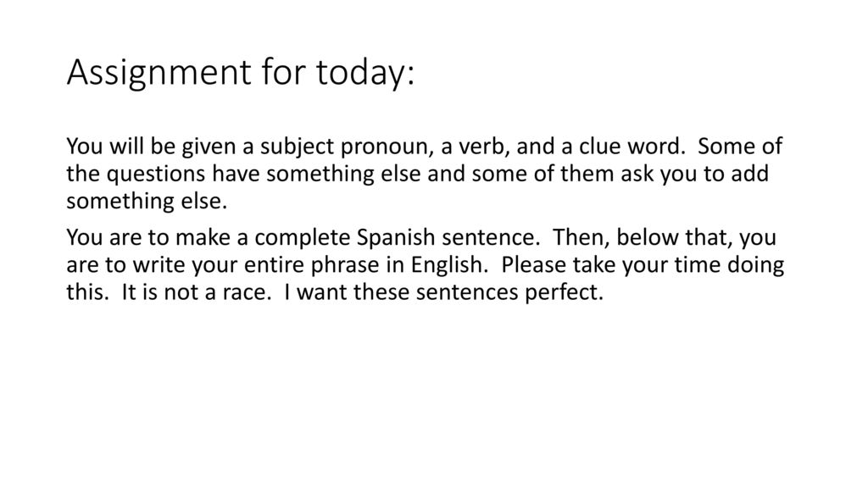Click the "Assignment for today:" slide title
868x488 pixels.
click(x=240, y=73)
